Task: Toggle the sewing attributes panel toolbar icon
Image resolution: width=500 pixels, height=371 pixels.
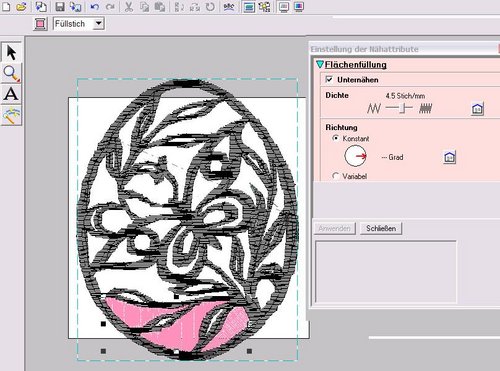Action: pyautogui.click(x=249, y=7)
